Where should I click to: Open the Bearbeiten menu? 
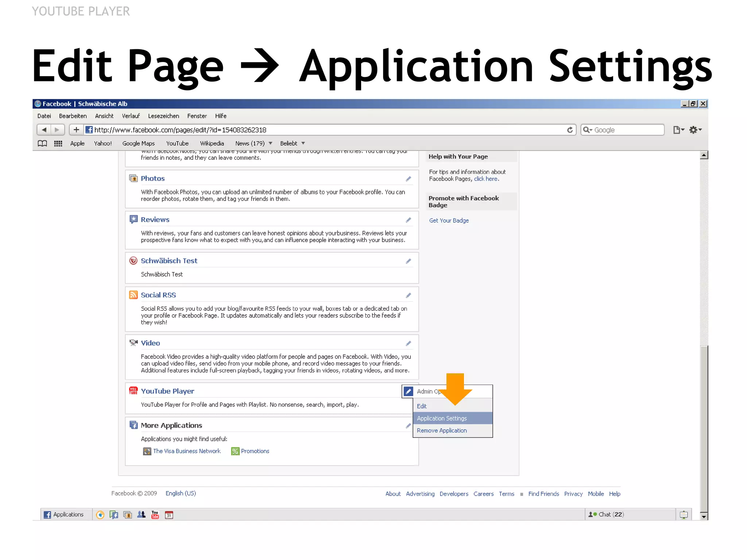(73, 116)
